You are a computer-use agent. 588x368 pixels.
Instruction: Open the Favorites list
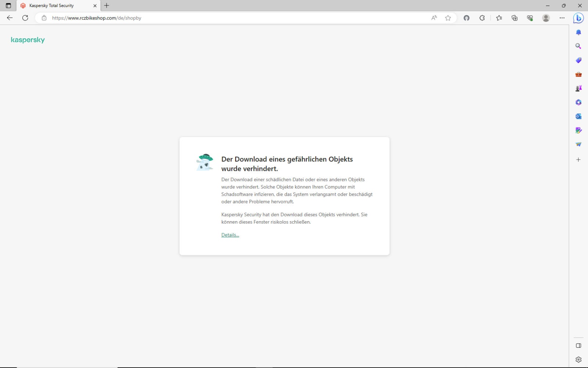(x=499, y=18)
